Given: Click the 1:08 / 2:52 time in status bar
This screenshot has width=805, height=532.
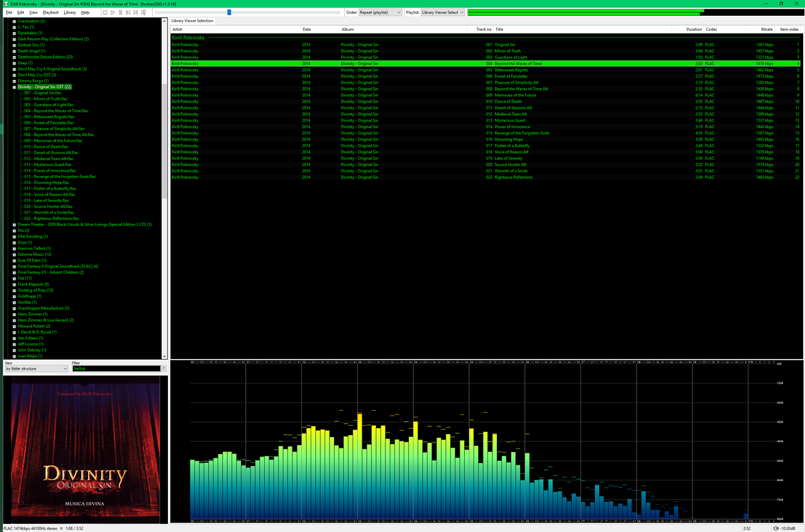Looking at the screenshot, I should 74,528.
